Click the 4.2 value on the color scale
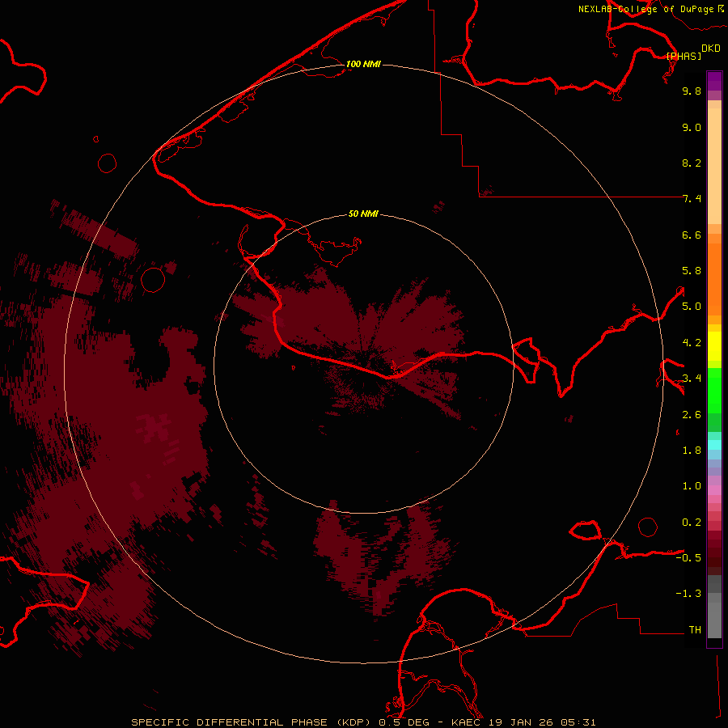The image size is (728, 728). pyautogui.click(x=692, y=343)
